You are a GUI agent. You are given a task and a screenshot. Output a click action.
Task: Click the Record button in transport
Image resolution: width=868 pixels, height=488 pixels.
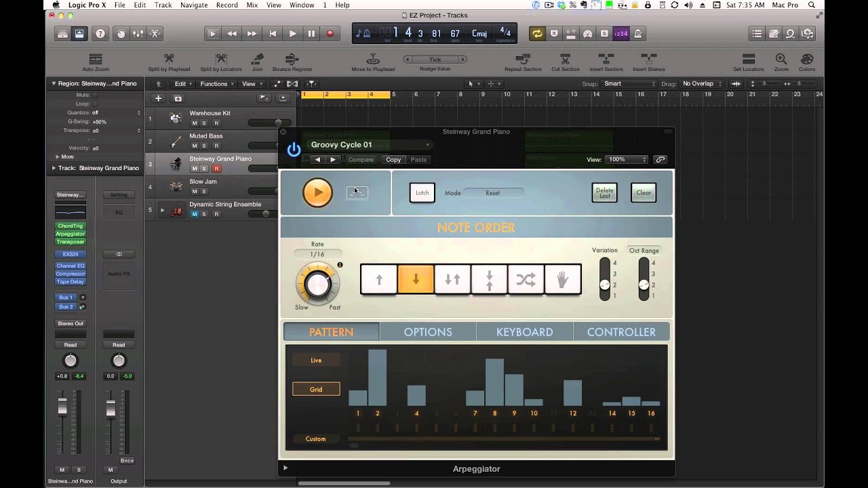click(x=330, y=33)
